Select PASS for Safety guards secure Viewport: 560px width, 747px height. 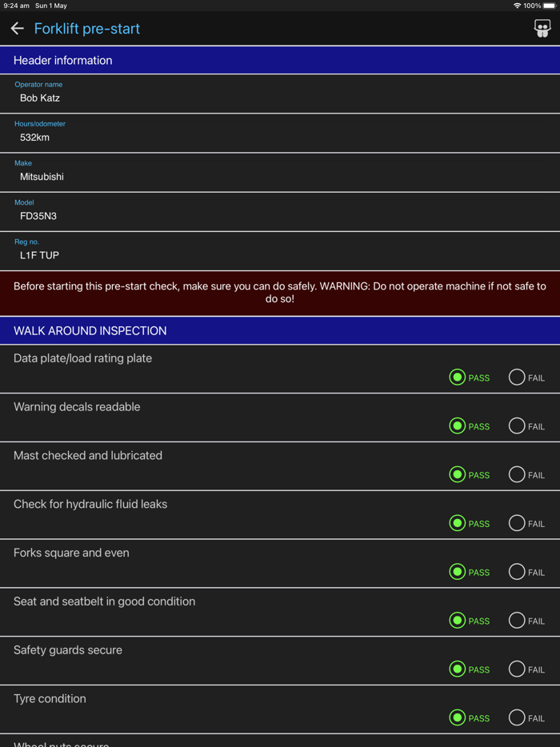[458, 669]
